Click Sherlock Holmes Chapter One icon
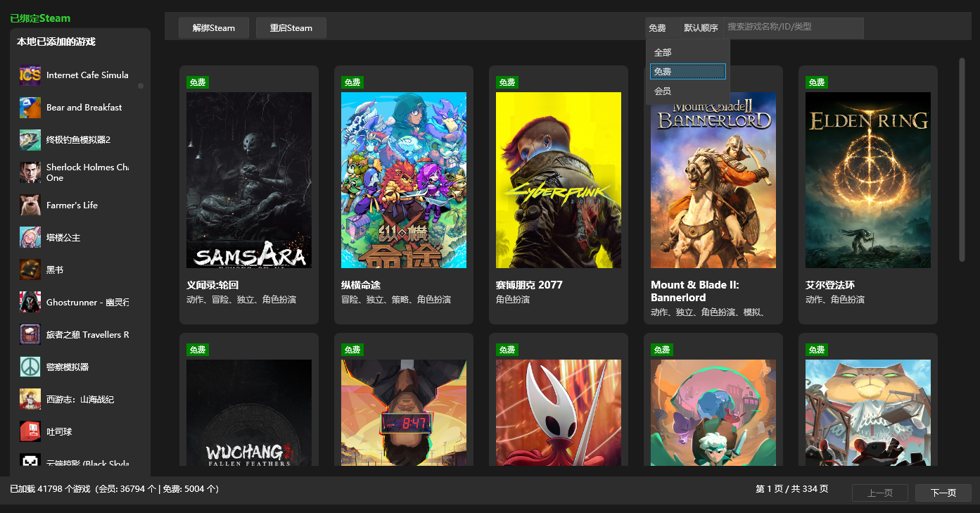 tap(30, 172)
